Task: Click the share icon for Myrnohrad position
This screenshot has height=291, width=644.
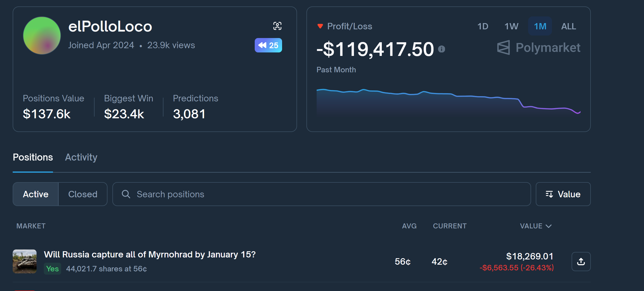Action: tap(581, 261)
